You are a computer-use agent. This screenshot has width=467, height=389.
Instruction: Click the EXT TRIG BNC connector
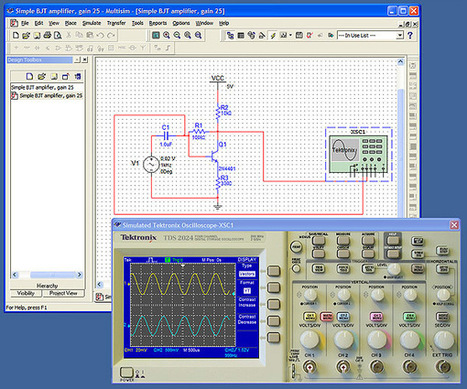(443, 367)
